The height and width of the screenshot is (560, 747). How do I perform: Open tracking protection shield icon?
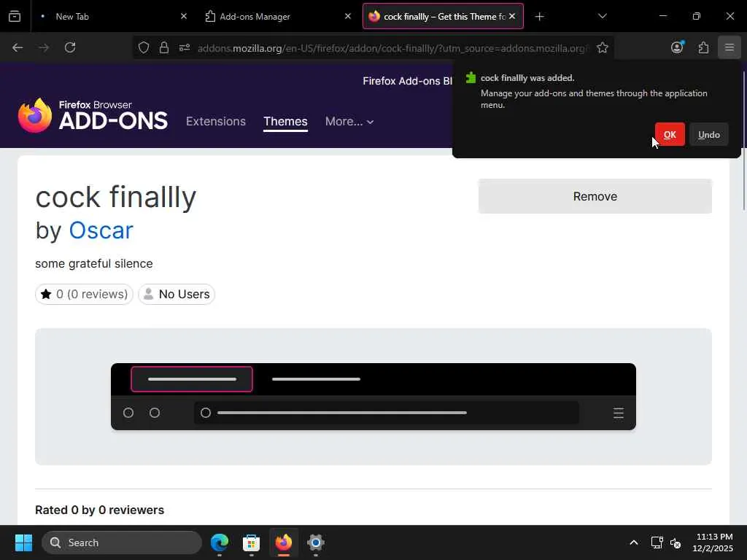144,47
